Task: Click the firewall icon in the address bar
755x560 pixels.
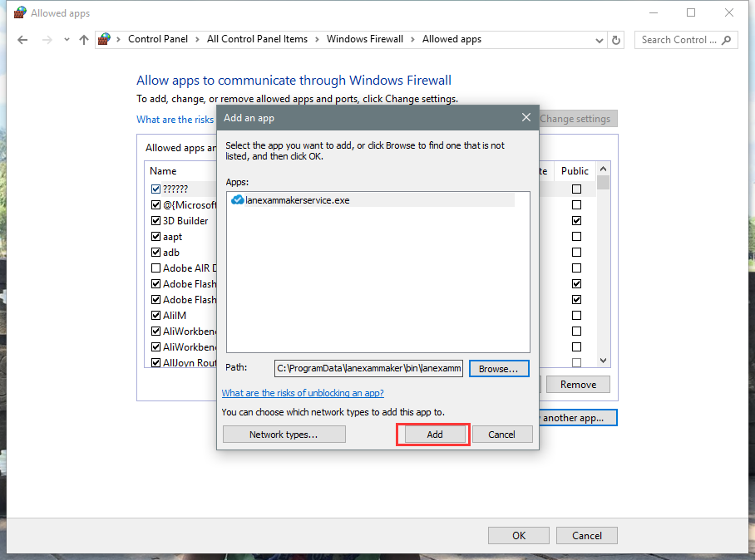Action: pos(104,39)
